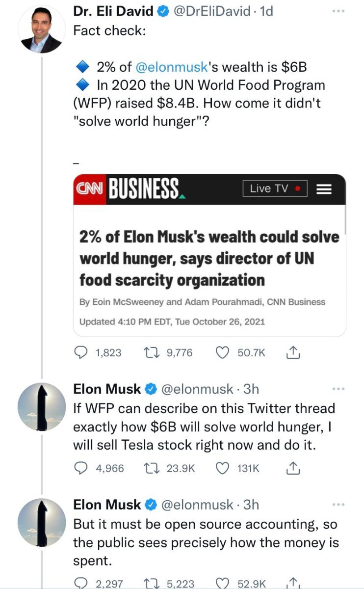Share Dr. Eli David's tweet
Screen dimensions: 364x589
292,352
